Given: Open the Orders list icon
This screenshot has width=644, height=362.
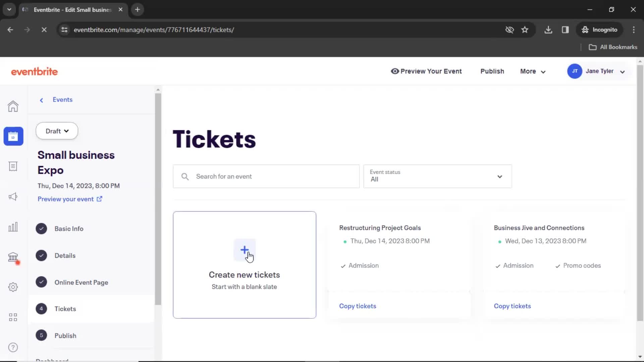Looking at the screenshot, I should tap(13, 166).
